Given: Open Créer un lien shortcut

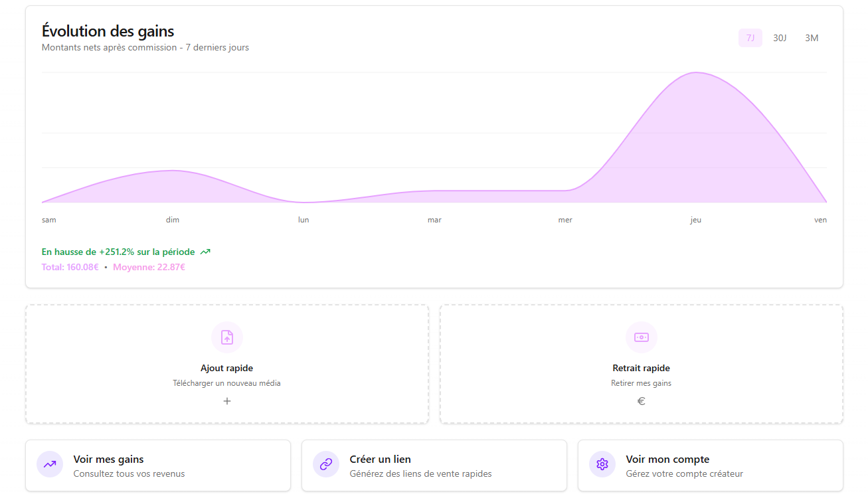Looking at the screenshot, I should click(x=380, y=459).
